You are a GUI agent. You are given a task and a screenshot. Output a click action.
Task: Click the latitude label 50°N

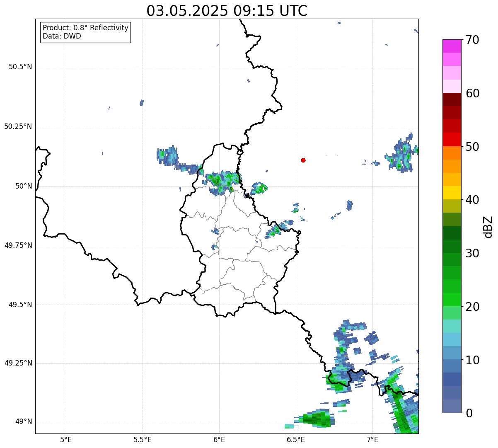(x=24, y=186)
